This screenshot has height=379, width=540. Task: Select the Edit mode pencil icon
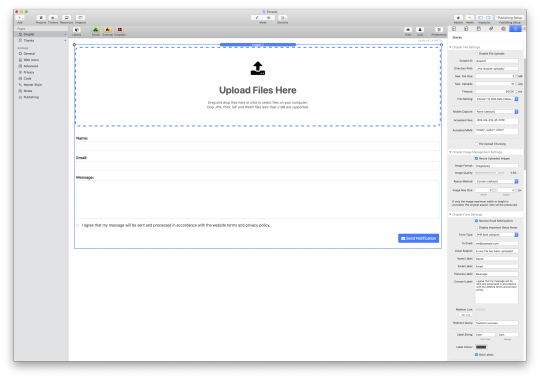pos(257,18)
